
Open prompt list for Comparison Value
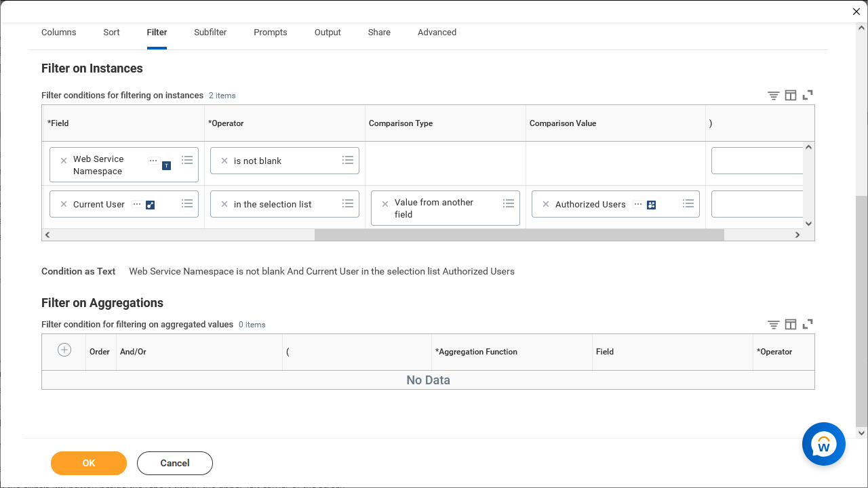pyautogui.click(x=688, y=203)
